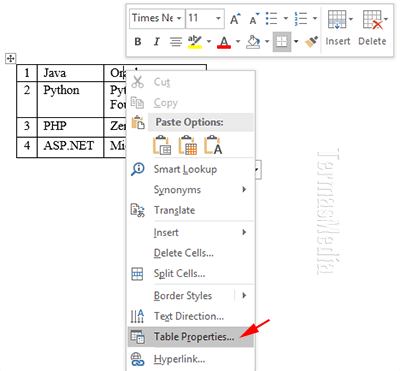Choose Translate from context menu
The width and height of the screenshot is (400, 371).
point(191,210)
